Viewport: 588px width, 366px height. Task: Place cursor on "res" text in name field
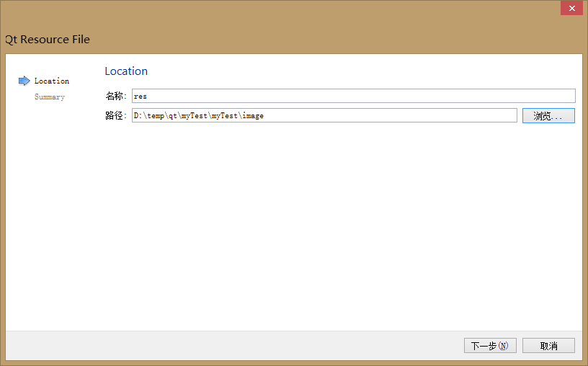point(141,96)
